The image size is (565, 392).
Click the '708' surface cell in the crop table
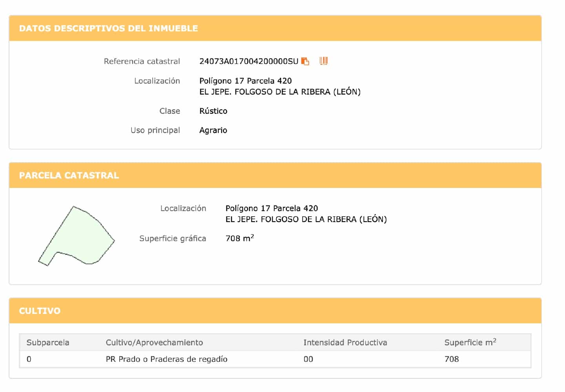tap(452, 359)
